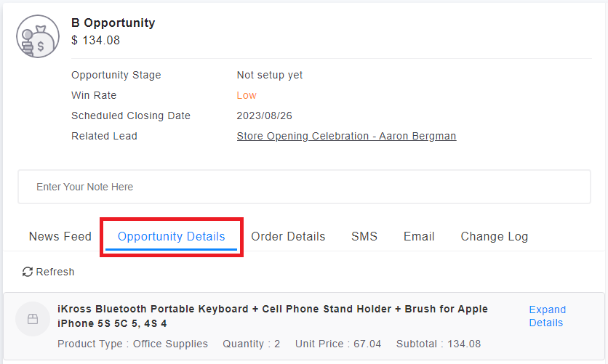The width and height of the screenshot is (608, 364).
Task: Click the product box icon
Action: point(33,319)
